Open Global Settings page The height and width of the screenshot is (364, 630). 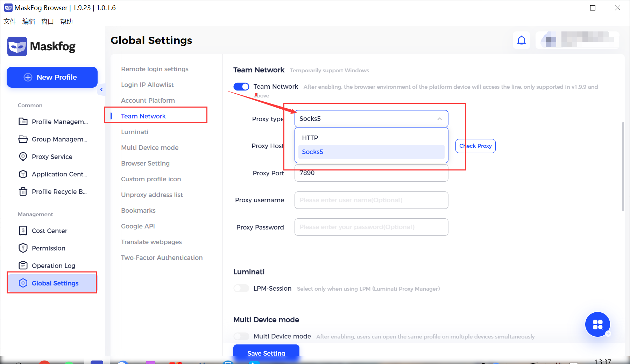(x=53, y=283)
